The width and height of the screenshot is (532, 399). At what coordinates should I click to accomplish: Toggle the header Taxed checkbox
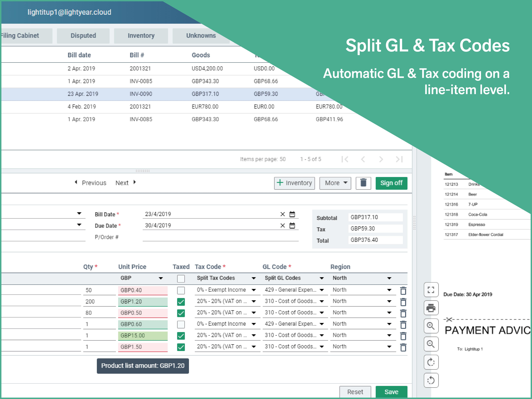(181, 278)
